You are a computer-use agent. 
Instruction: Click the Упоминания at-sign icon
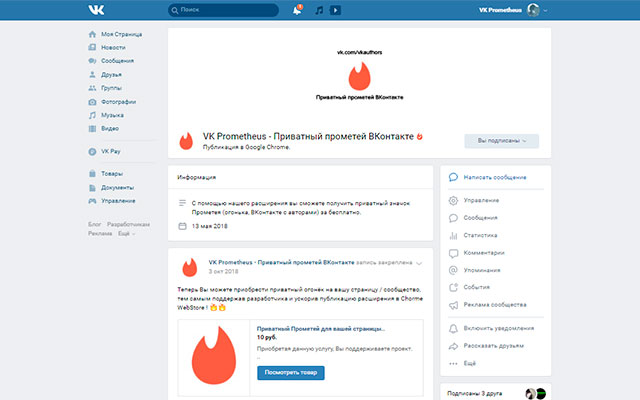click(x=453, y=270)
